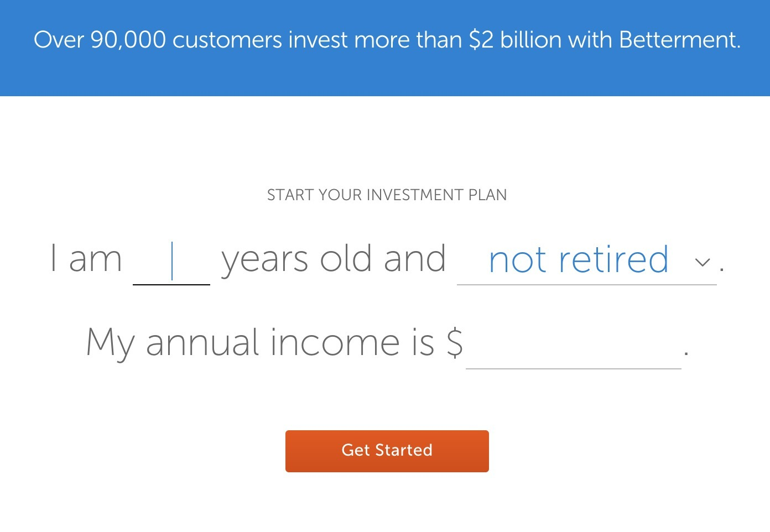Image resolution: width=770 pixels, height=532 pixels.
Task: Click the "I am" label text
Action: point(86,259)
